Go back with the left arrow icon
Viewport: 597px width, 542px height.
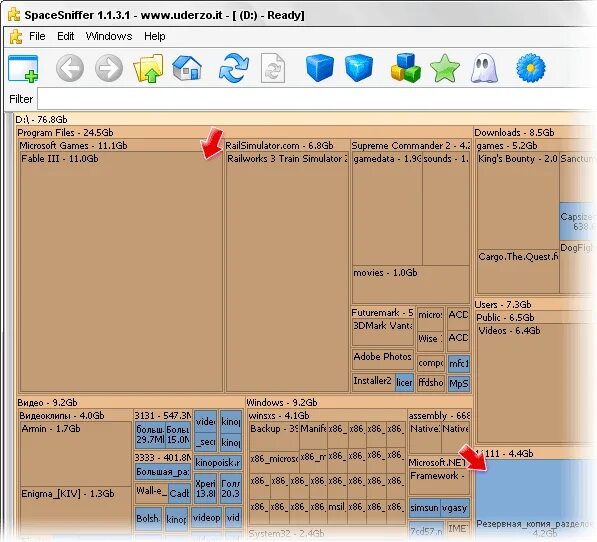pyautogui.click(x=70, y=68)
